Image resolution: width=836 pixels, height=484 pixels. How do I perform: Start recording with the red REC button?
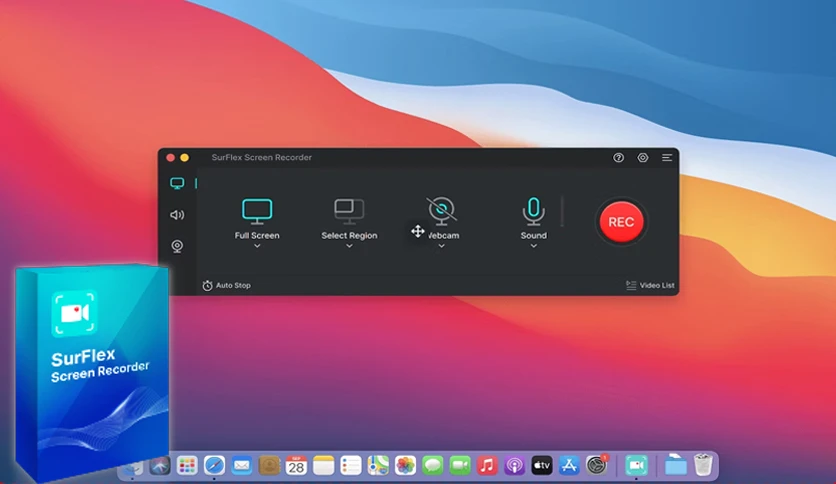point(621,222)
